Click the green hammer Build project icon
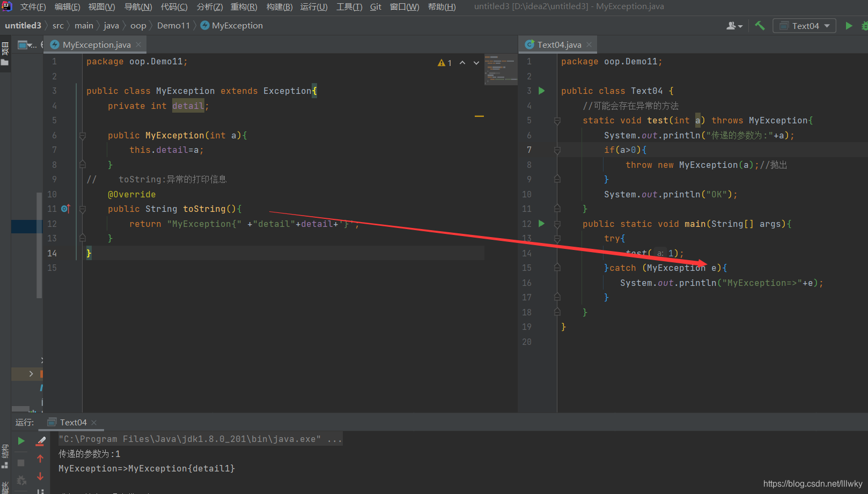868x494 pixels. (x=759, y=25)
